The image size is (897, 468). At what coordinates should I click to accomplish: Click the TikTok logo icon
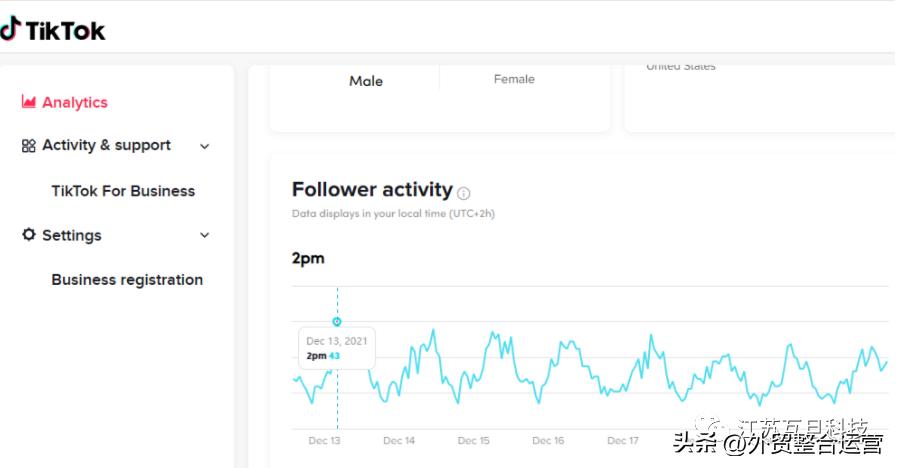(x=10, y=29)
